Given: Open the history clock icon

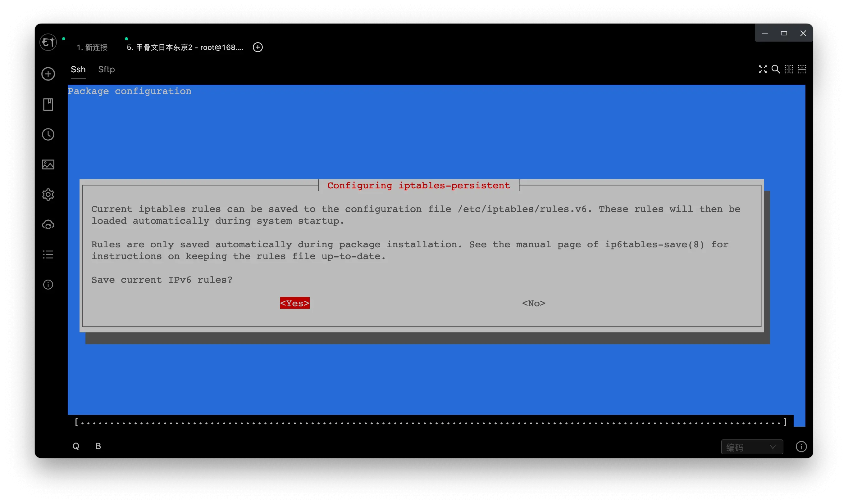Looking at the screenshot, I should [48, 134].
